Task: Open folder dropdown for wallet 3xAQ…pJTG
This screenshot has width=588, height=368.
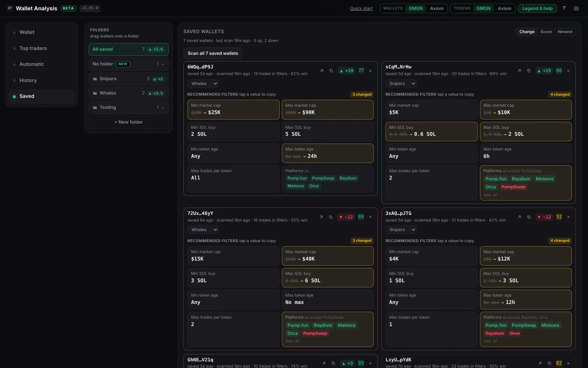Action: (x=401, y=230)
